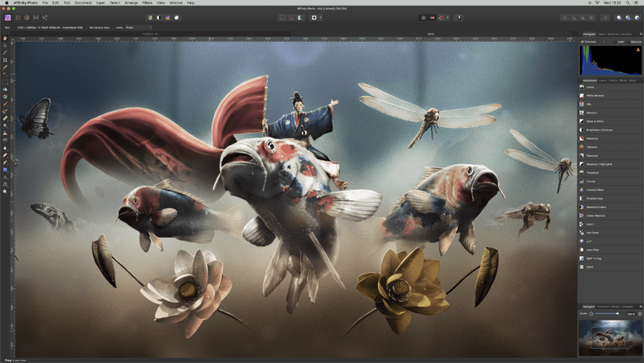Click histogram warning triangle icon
644x363 pixels.
click(x=638, y=50)
